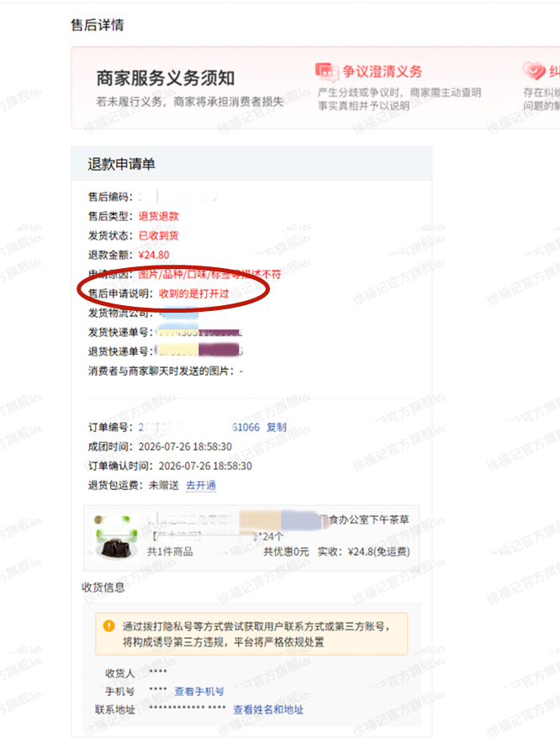Click the 售后详情 page title
The image size is (560, 738).
coord(98,25)
